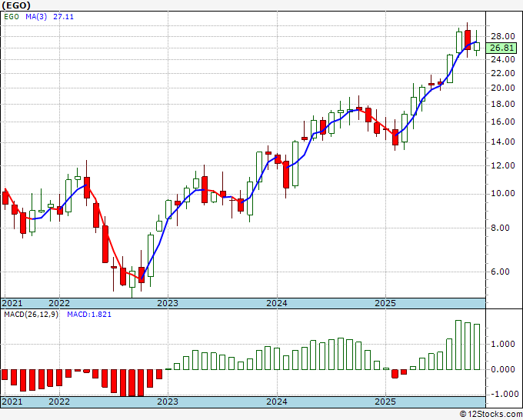The width and height of the screenshot is (523, 420).
Task: Click 2025 on the MACD timeline
Action: tap(385, 402)
